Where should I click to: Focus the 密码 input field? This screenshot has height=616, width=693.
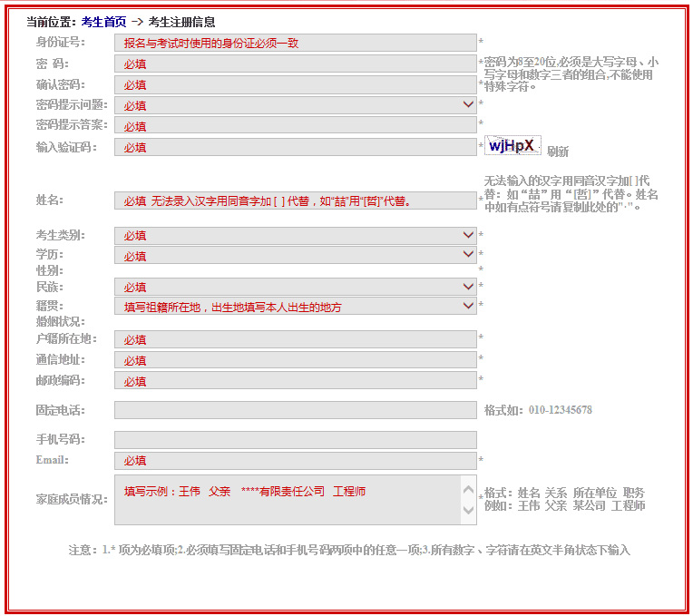(295, 64)
